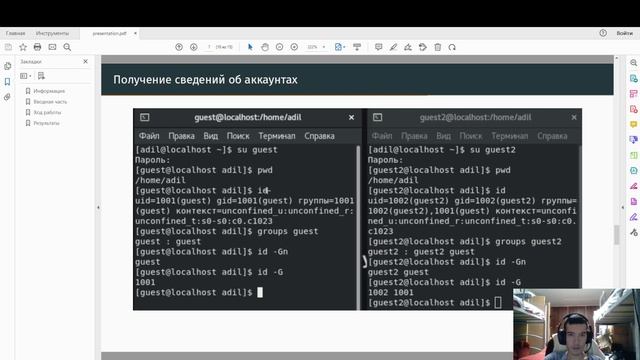
Task: Click the zoom out minus icon
Action: (279, 47)
